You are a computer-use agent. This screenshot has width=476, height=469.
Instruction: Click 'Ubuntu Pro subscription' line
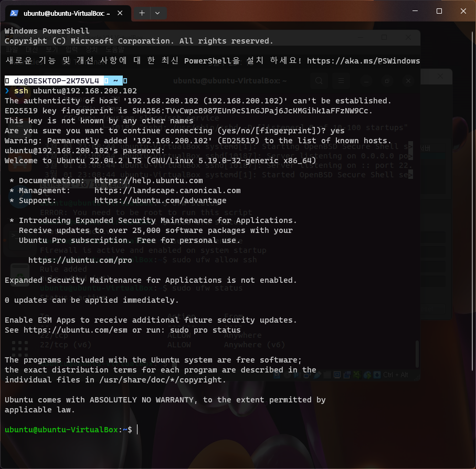[130, 241]
